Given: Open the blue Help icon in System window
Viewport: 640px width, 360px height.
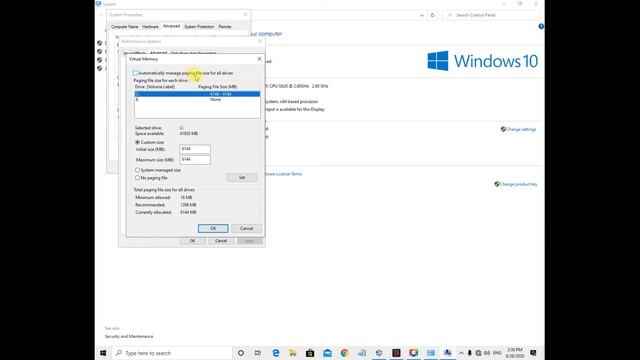Looking at the screenshot, I should 541,27.
